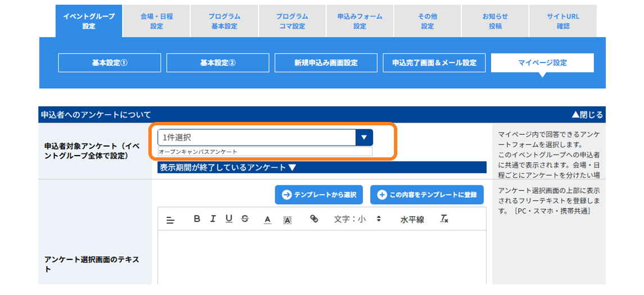Collapse section with ▲閉じる

587,115
